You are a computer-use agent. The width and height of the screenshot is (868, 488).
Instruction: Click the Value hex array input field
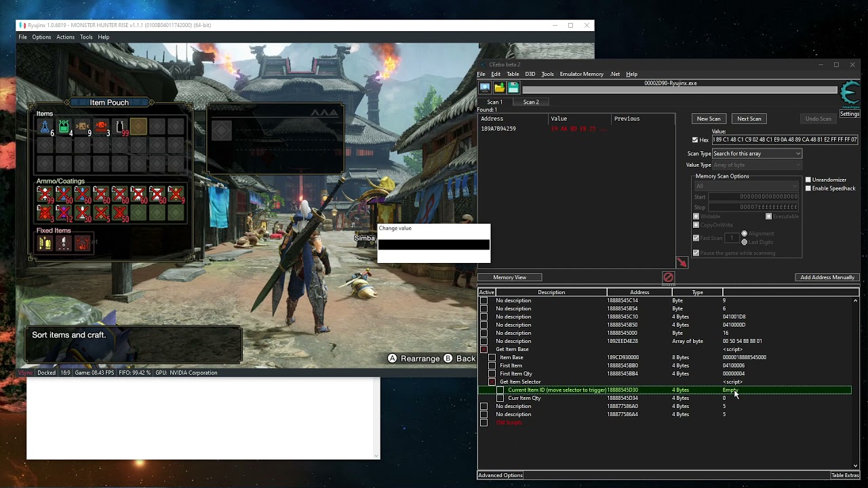click(785, 140)
